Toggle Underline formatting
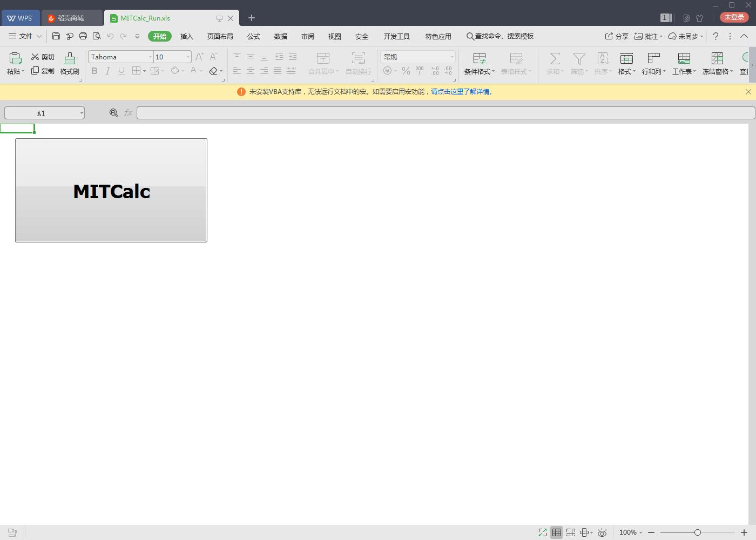756x540 pixels. tap(122, 71)
